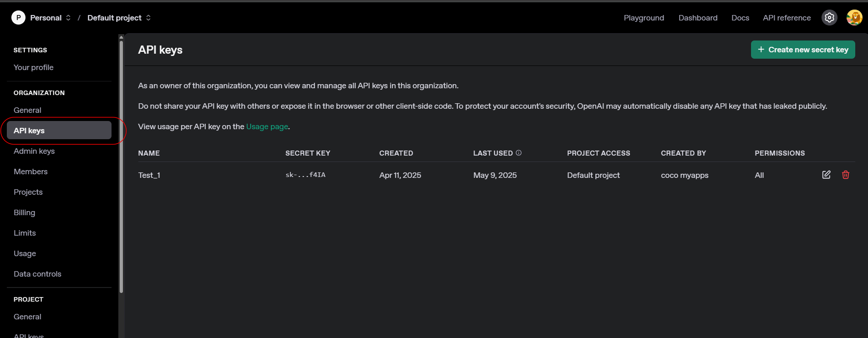Image resolution: width=868 pixels, height=338 pixels.
Task: Click the Default project access cell
Action: pos(594,175)
